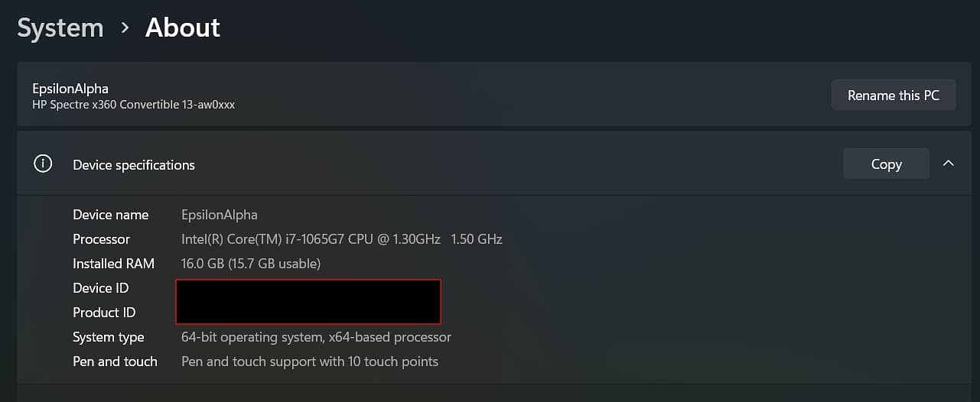Click the Device name label
This screenshot has height=402, width=980.
coord(111,215)
